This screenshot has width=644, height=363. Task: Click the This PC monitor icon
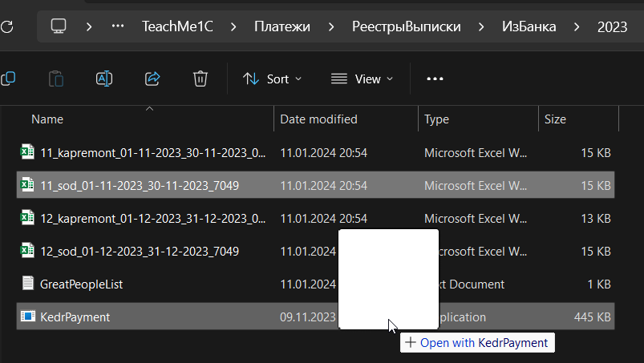59,26
